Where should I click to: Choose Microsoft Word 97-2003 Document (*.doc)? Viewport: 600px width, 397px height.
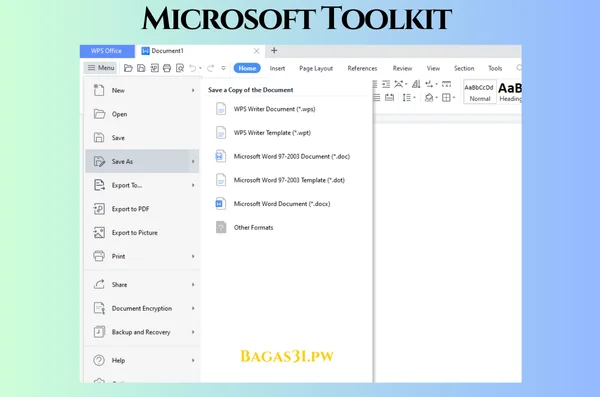(286, 157)
